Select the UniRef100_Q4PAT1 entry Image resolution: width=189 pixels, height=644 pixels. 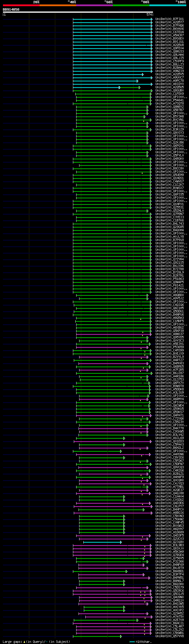170,415
